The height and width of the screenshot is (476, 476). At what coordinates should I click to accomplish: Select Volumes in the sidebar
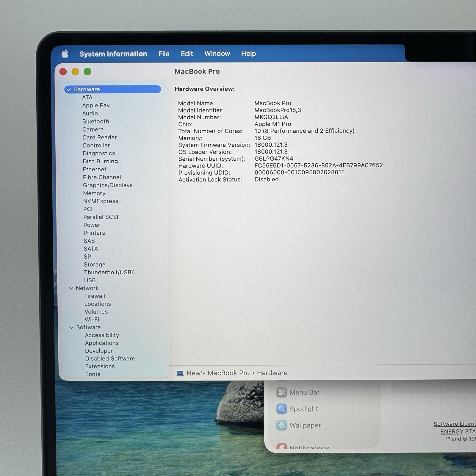[x=96, y=312]
